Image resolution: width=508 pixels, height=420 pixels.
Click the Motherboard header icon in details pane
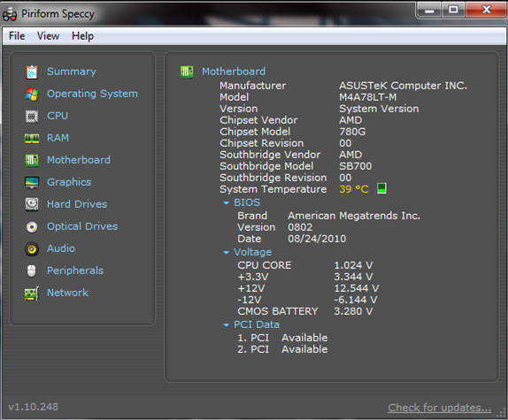187,72
